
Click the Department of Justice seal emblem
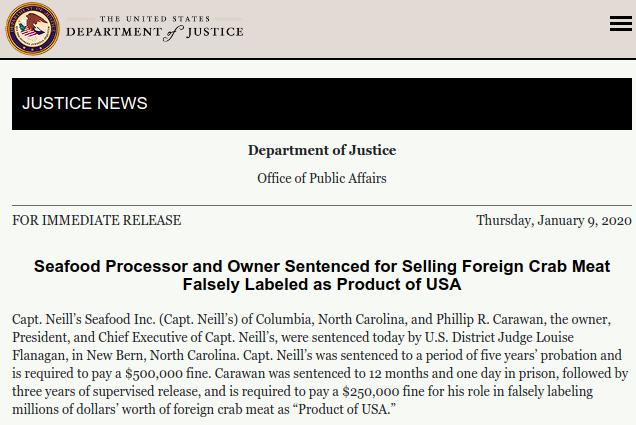pos(32,28)
